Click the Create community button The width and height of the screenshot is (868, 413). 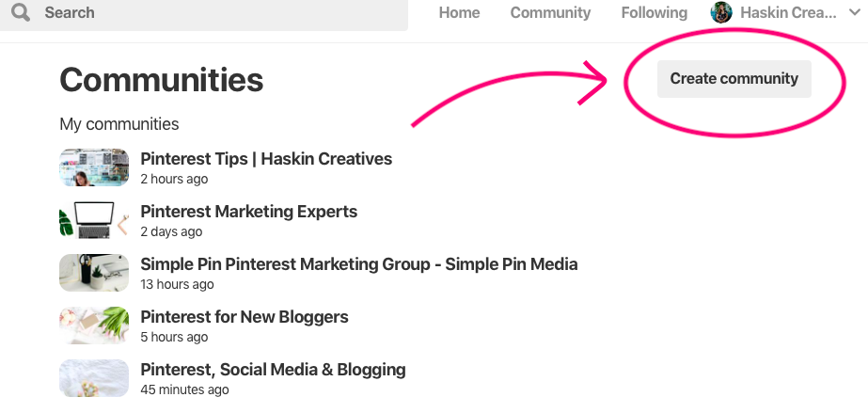[734, 79]
